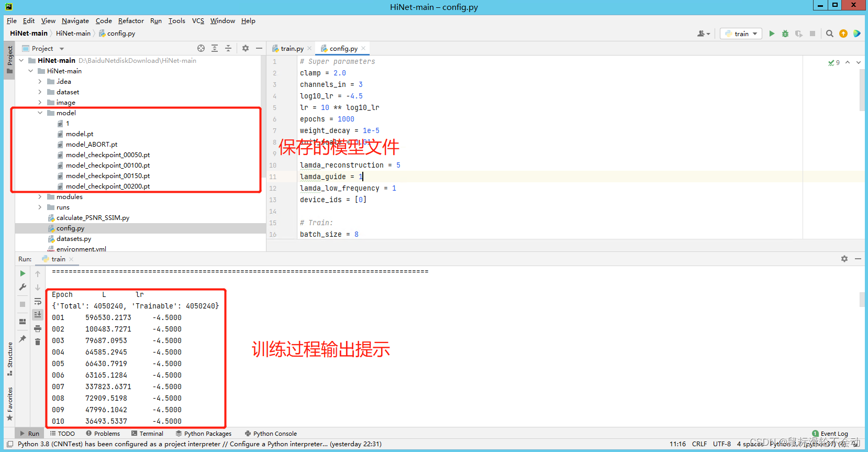The height and width of the screenshot is (452, 868).
Task: Clear all console output with the trash icon
Action: [x=38, y=342]
